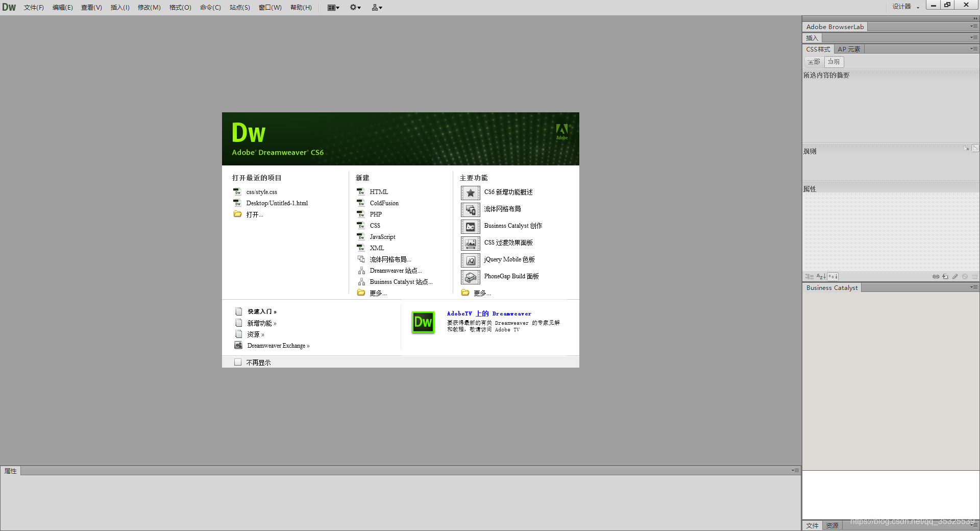Open the 编辑(E) menu
Viewport: 980px width, 531px height.
click(x=62, y=7)
